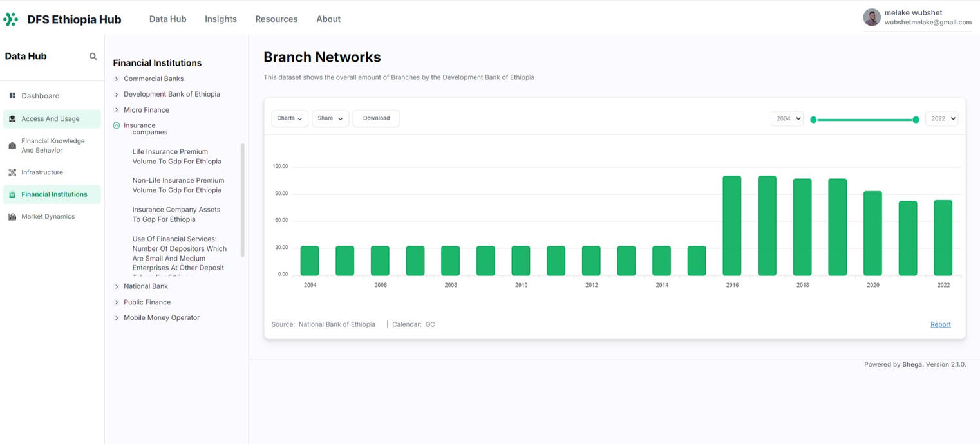The width and height of the screenshot is (980, 444).
Task: Switch to the Resources page
Action: pos(276,19)
